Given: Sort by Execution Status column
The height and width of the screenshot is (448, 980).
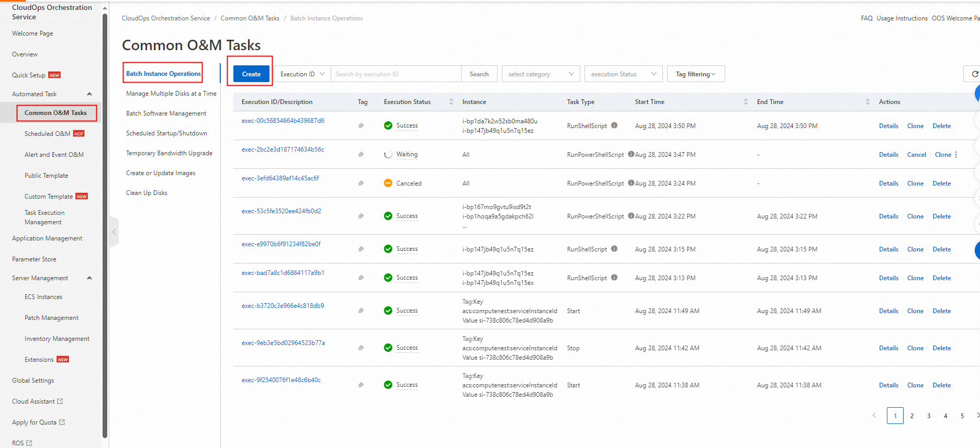Looking at the screenshot, I should point(451,102).
